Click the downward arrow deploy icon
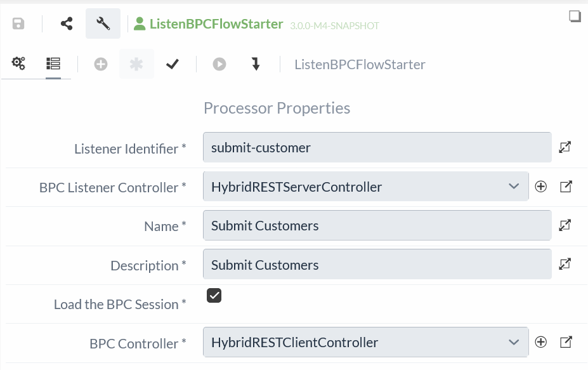Image resolution: width=588 pixels, height=370 pixels. tap(255, 63)
